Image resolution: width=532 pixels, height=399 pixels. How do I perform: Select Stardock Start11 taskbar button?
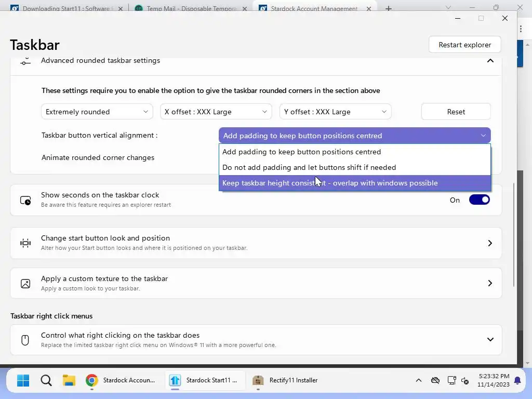205,380
